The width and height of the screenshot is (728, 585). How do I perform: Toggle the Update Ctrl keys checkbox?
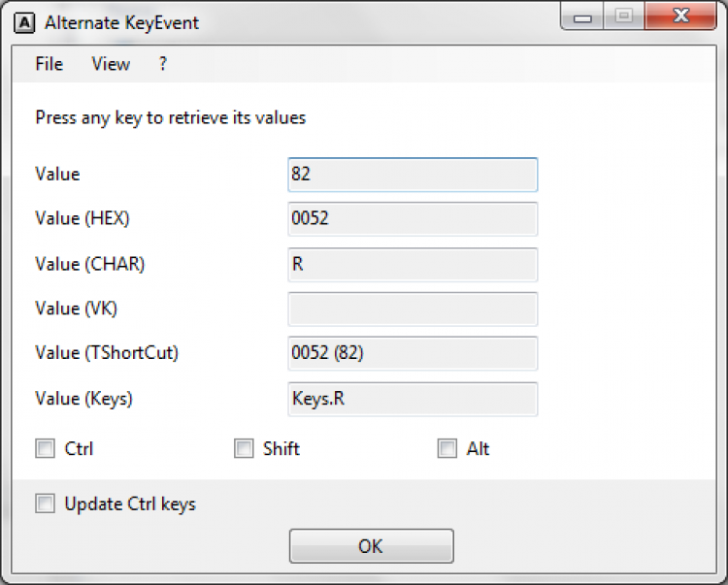coord(45,504)
